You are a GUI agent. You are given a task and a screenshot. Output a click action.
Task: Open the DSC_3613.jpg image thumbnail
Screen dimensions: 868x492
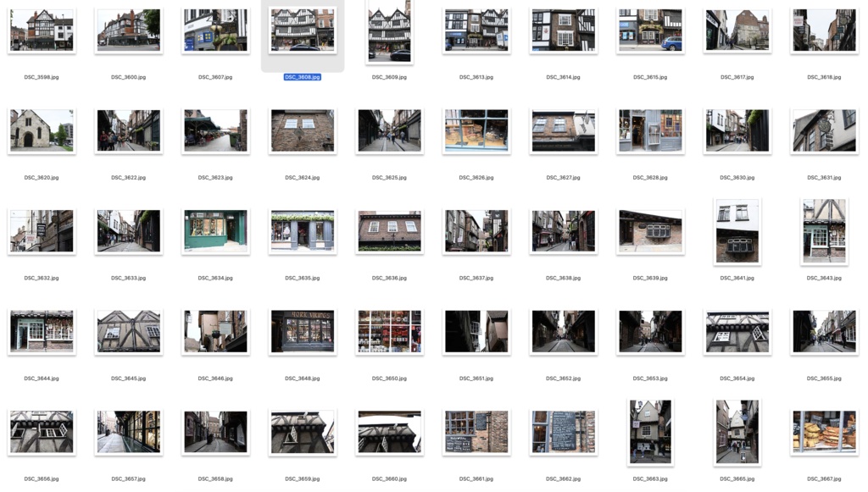pyautogui.click(x=476, y=30)
